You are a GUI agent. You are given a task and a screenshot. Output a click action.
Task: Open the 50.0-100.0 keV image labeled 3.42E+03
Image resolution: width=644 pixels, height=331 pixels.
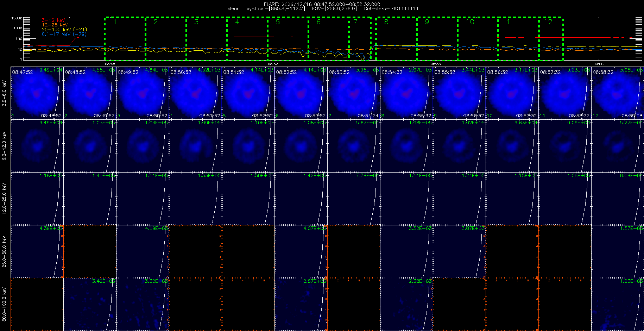90,304
